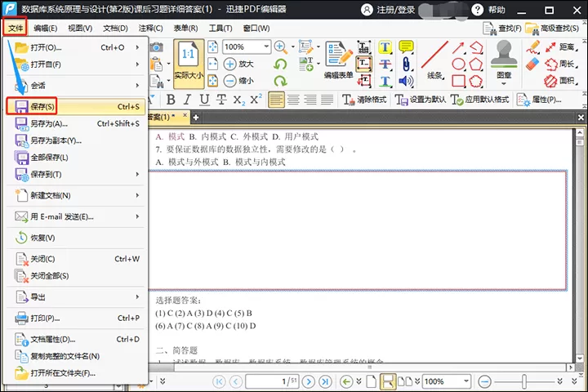
Task: Select the Line (线条) drawing tool
Action: [434, 60]
